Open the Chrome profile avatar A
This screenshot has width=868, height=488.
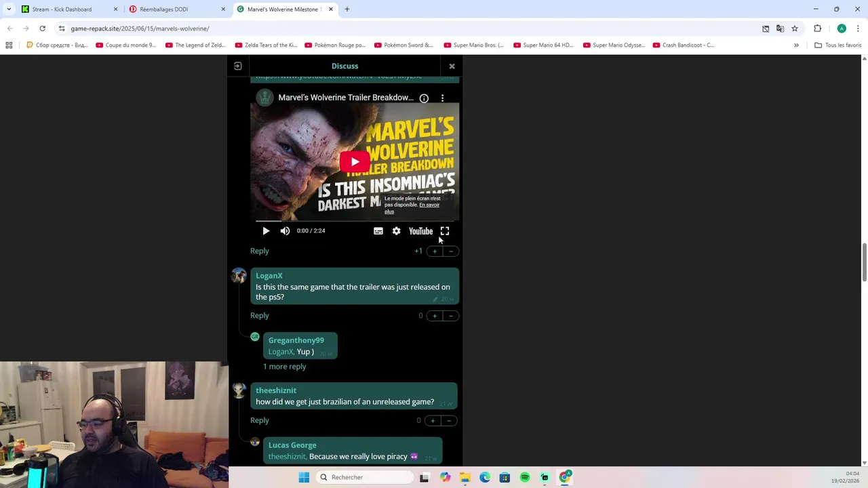point(842,28)
